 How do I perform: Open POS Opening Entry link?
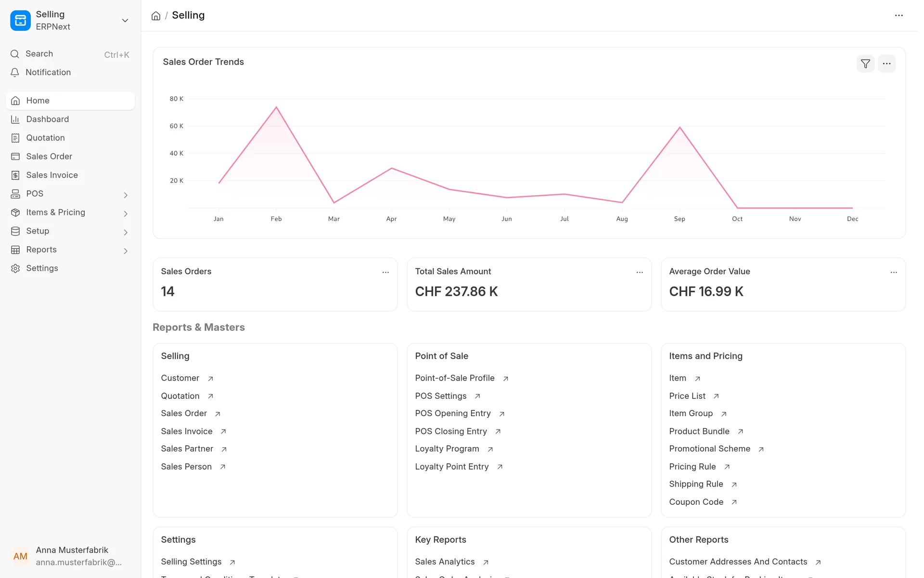(x=453, y=413)
